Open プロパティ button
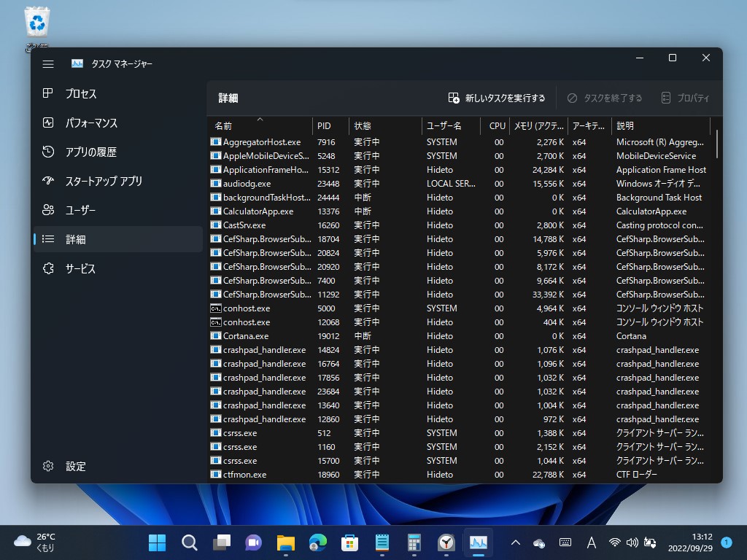 click(686, 98)
